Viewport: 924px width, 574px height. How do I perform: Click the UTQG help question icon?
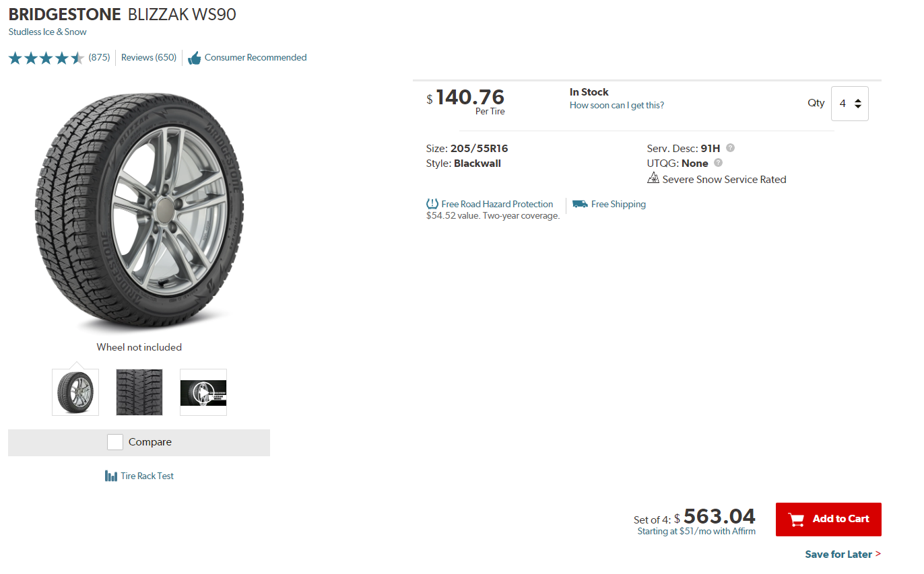[718, 163]
